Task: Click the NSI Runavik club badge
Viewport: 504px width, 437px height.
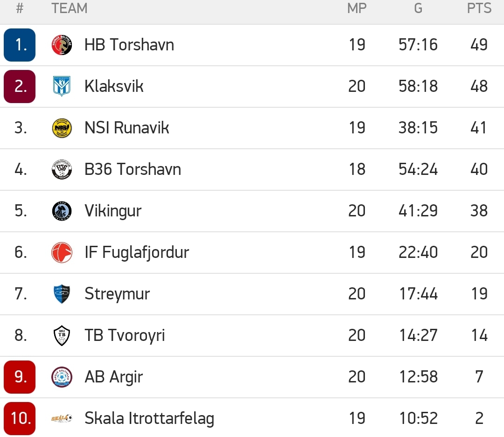Action: pos(61,128)
